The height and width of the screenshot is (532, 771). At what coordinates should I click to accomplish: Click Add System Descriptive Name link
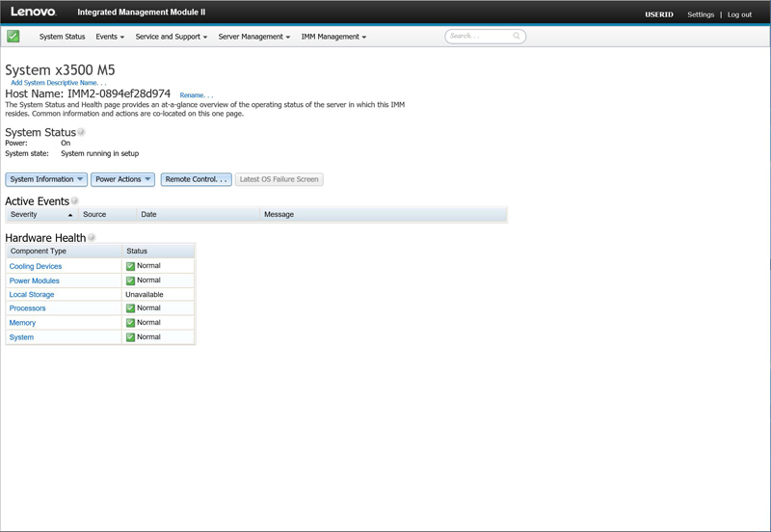[59, 83]
